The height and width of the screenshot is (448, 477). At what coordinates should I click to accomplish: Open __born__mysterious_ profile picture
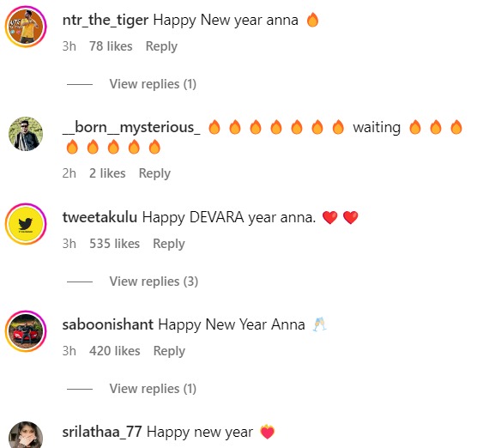(26, 134)
